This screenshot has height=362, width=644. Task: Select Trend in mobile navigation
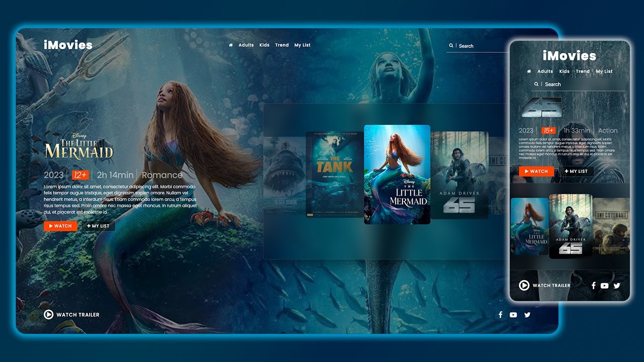[583, 71]
